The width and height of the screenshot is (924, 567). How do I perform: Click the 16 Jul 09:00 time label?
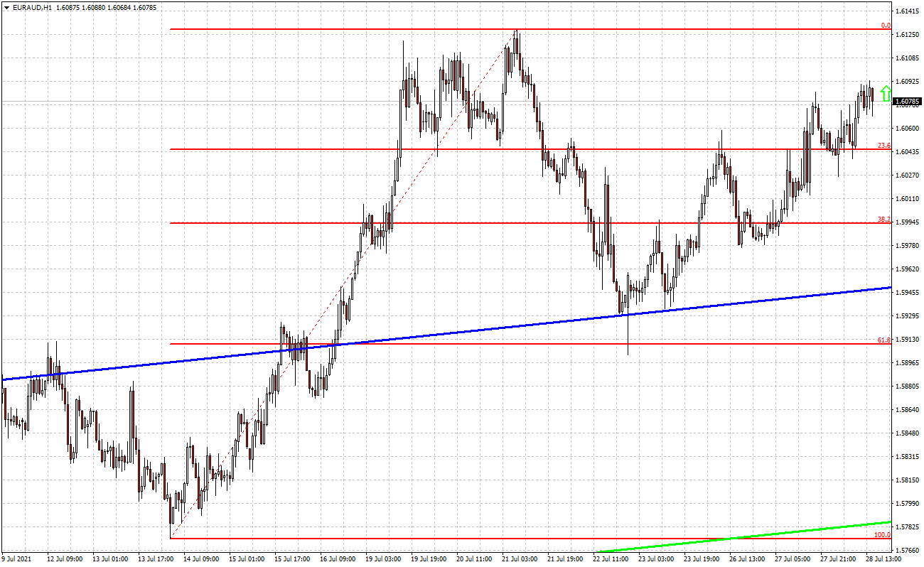(x=337, y=559)
